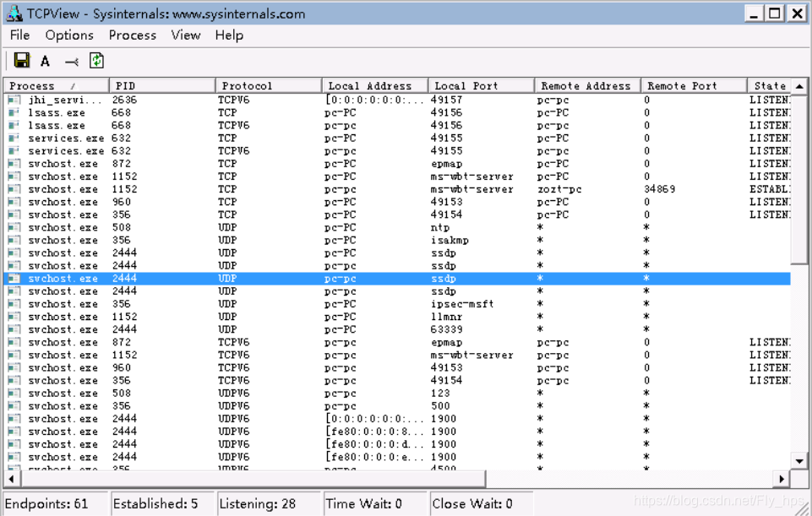The image size is (812, 516).
Task: Open the Process menu
Action: point(133,35)
